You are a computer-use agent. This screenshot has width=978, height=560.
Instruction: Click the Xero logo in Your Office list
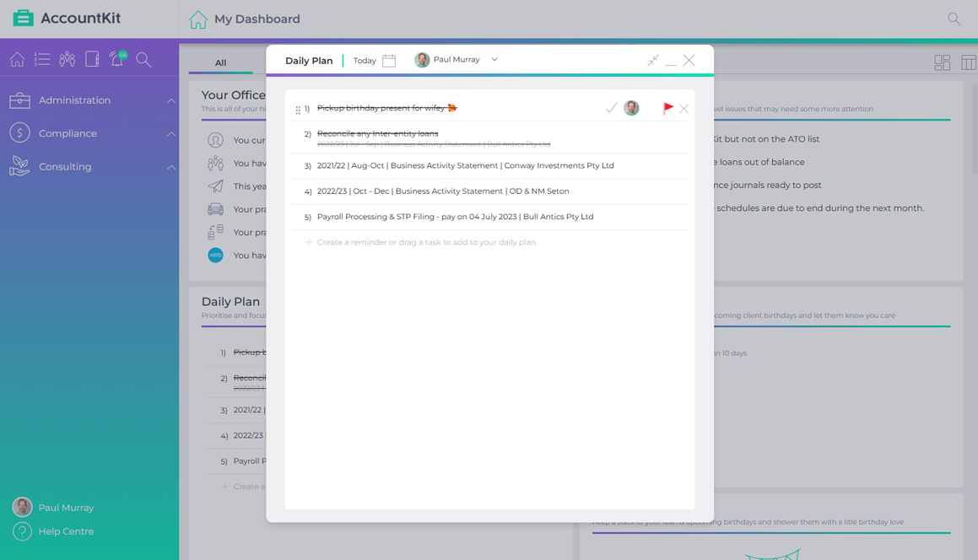tap(215, 255)
